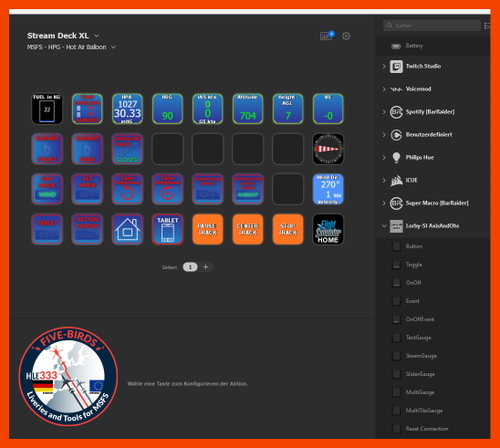Click the HPA 1027 pressure key

coord(127,109)
